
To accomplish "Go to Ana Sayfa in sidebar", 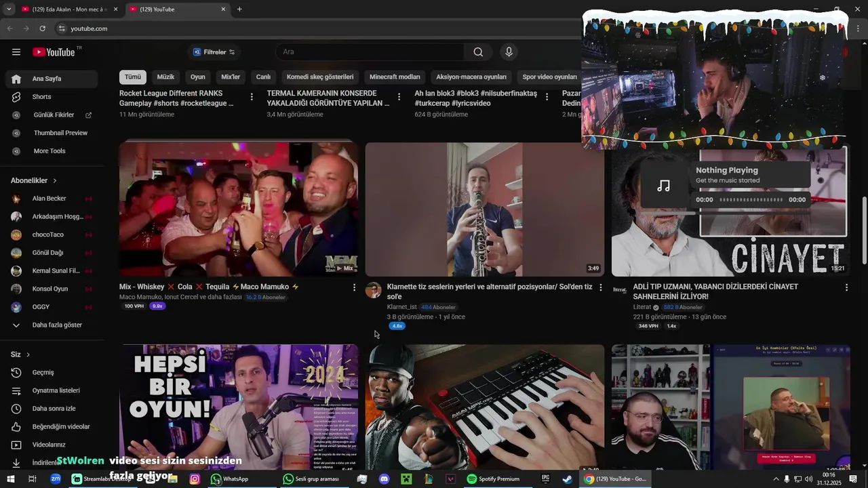I will [53, 79].
